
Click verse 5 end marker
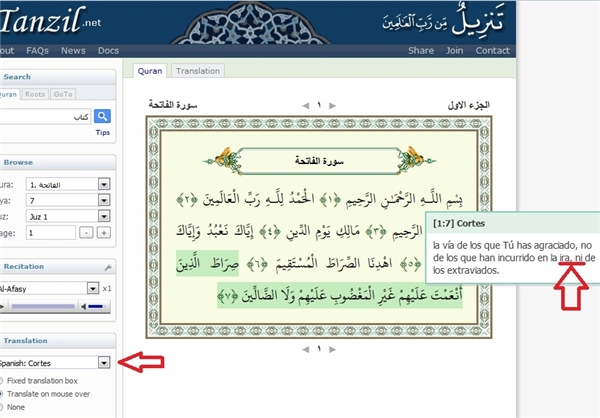[410, 264]
